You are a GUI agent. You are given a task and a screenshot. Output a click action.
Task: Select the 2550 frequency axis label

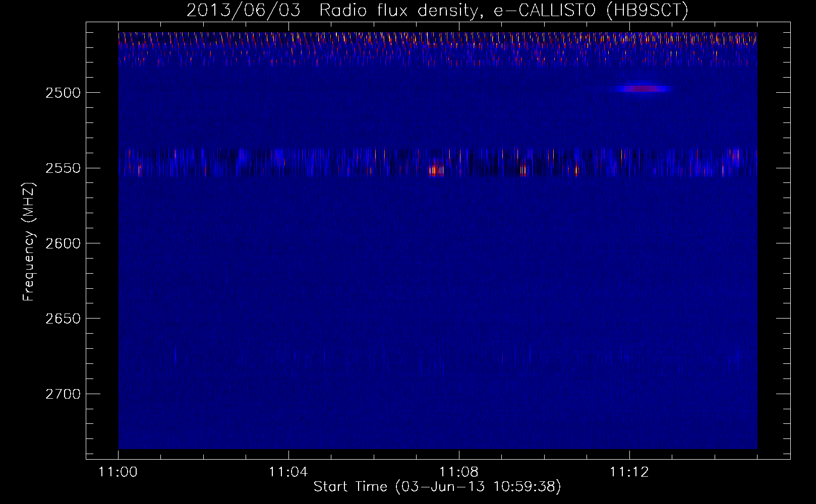click(x=63, y=168)
